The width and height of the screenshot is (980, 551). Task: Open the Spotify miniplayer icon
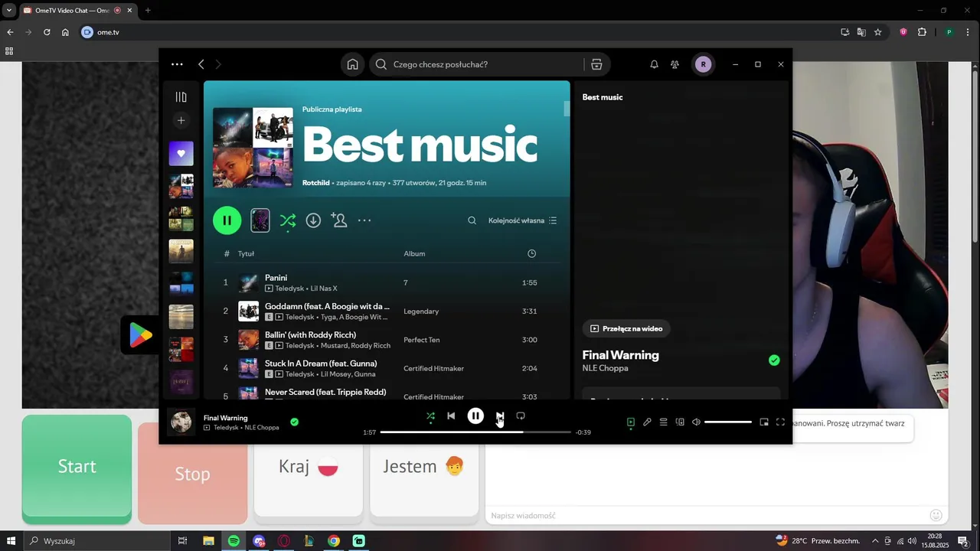764,422
